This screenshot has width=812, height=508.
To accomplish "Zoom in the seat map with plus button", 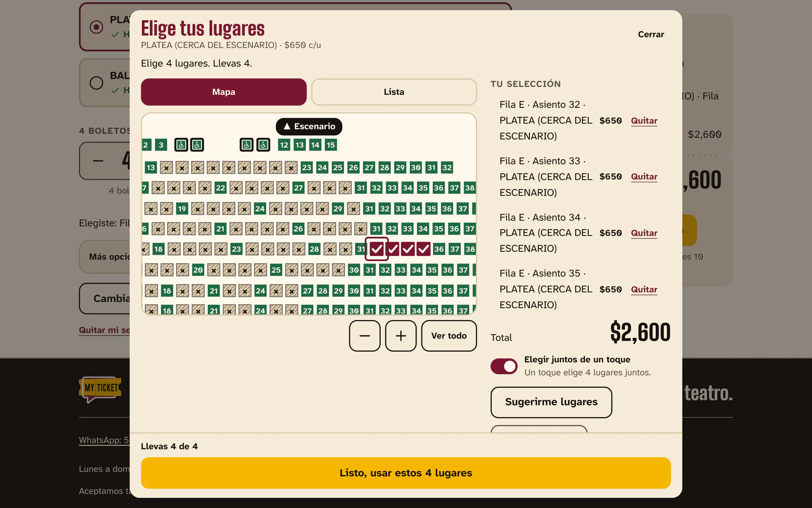I will [401, 336].
